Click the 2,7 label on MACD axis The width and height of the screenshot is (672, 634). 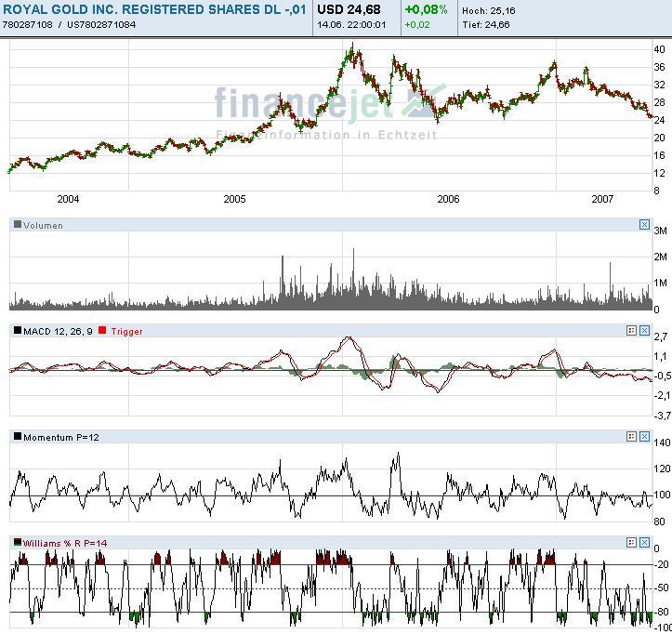[x=661, y=337]
